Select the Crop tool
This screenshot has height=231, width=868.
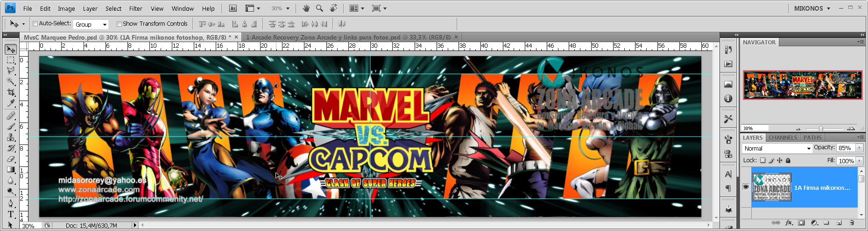coord(11,93)
